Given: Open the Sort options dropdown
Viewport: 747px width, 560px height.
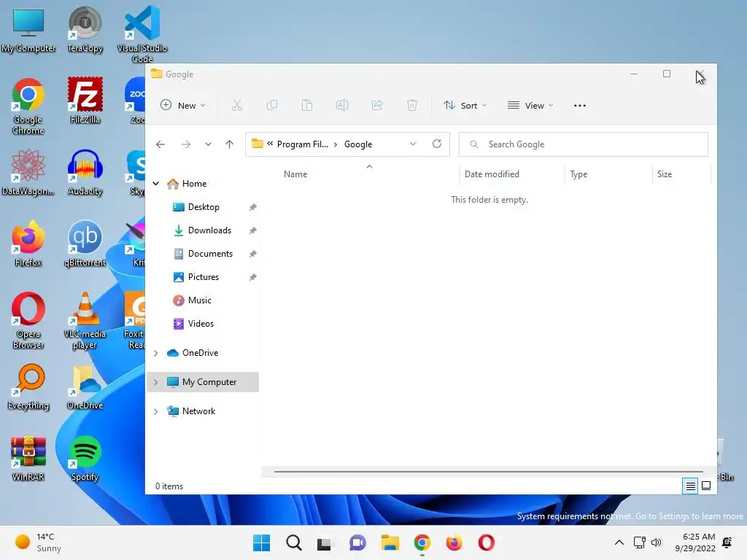Looking at the screenshot, I should [x=465, y=105].
